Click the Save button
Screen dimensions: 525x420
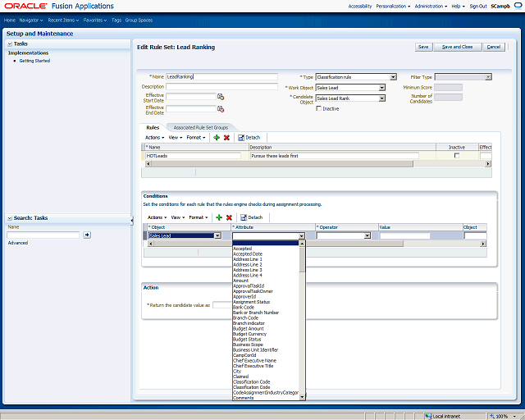click(x=423, y=47)
